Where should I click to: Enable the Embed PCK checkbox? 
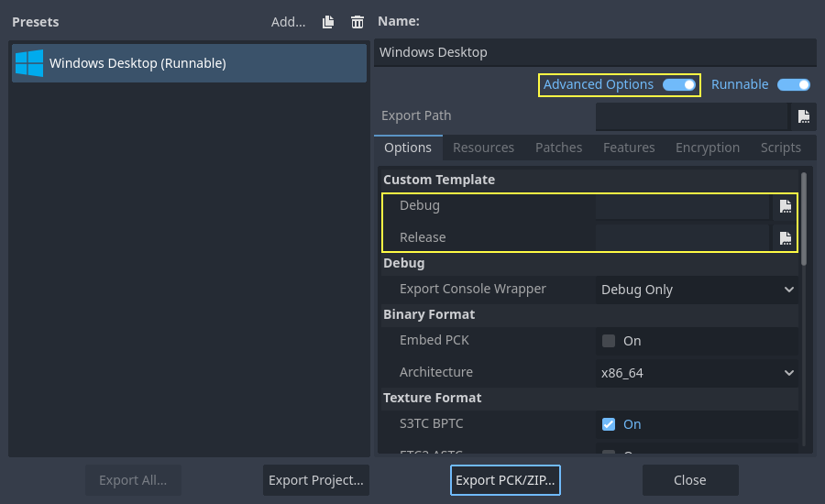coord(609,341)
